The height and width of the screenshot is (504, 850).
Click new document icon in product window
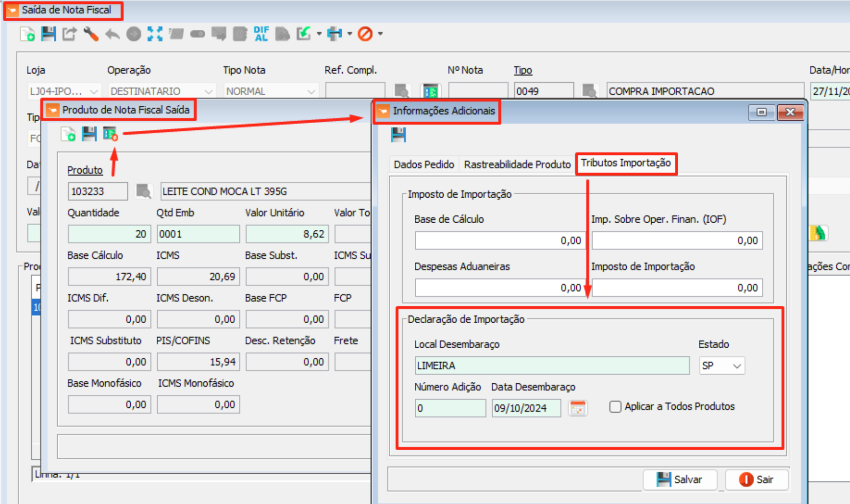click(x=68, y=134)
